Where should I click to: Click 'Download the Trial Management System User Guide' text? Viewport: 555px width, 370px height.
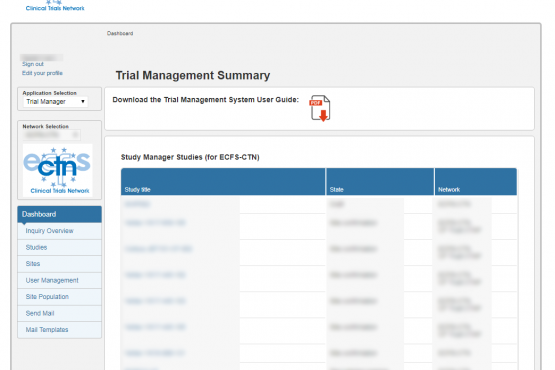click(206, 100)
